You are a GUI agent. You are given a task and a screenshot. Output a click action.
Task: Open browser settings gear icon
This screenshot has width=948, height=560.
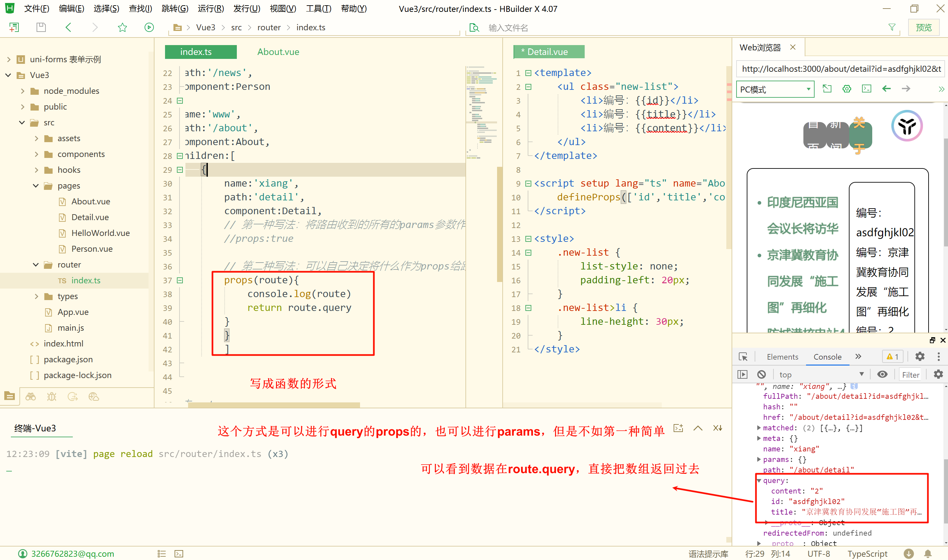pos(847,89)
